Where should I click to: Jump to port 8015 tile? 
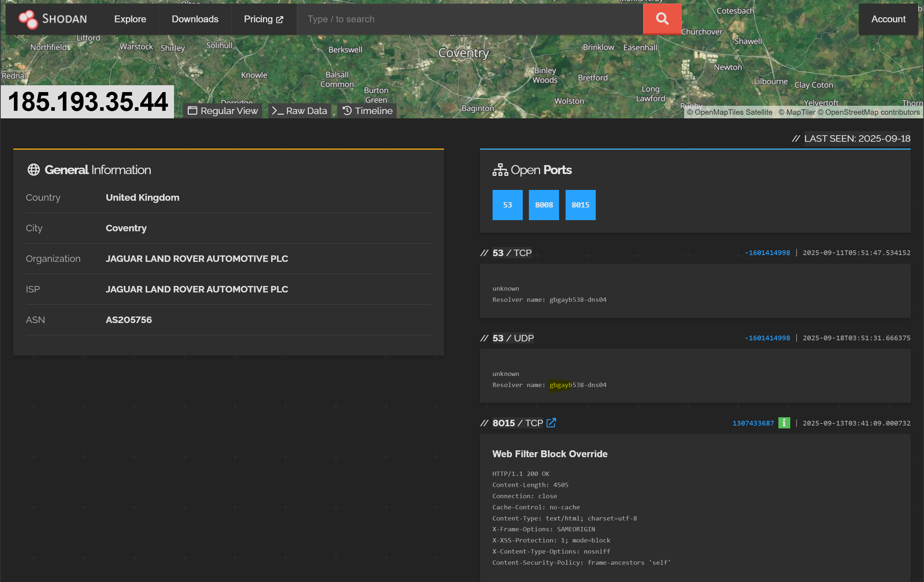click(580, 205)
